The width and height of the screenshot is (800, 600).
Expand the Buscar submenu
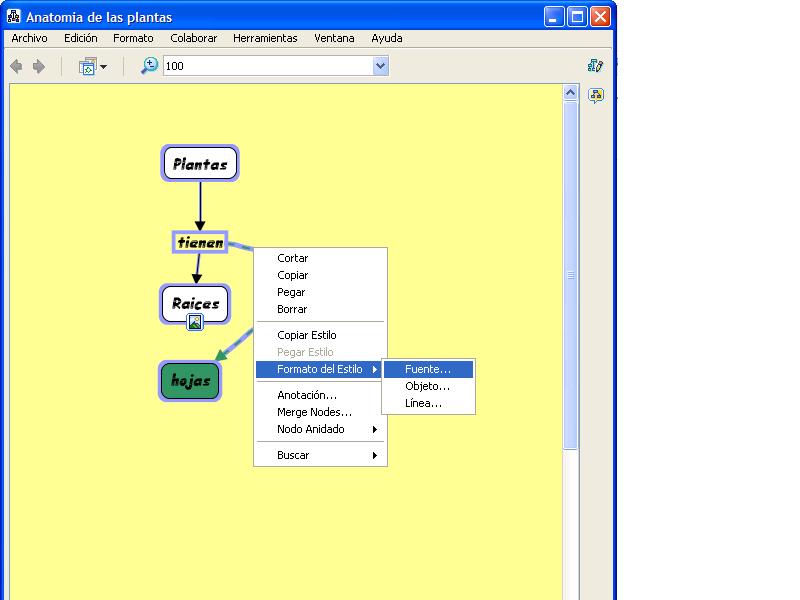[x=320, y=455]
